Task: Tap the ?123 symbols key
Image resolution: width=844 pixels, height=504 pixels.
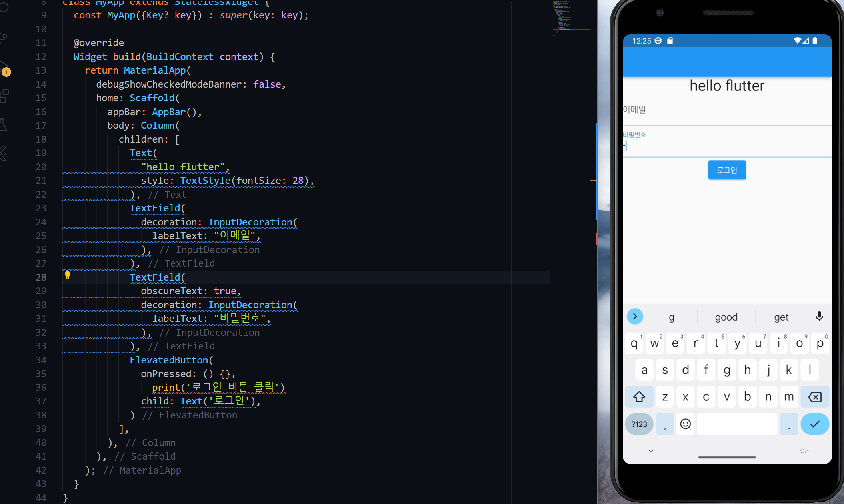Action: [x=639, y=424]
